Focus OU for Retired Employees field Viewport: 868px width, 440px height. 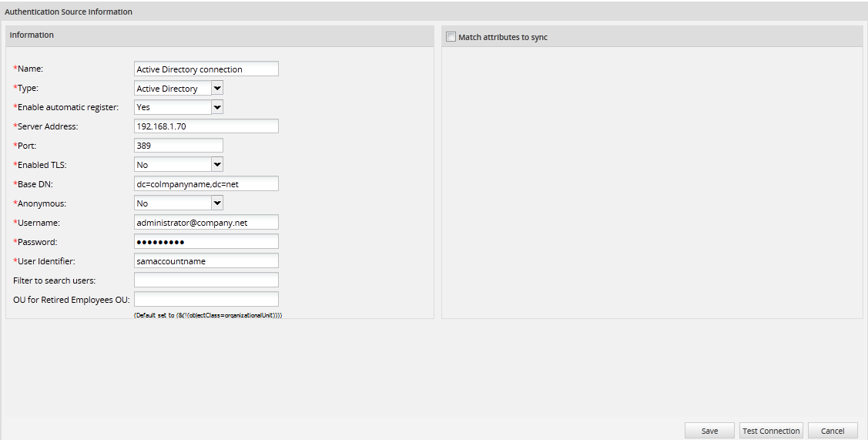206,299
